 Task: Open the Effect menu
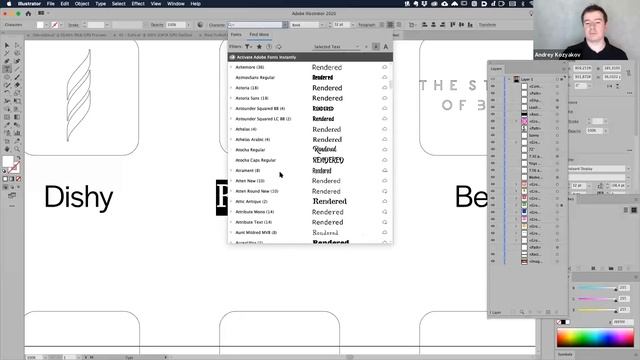pos(138,4)
